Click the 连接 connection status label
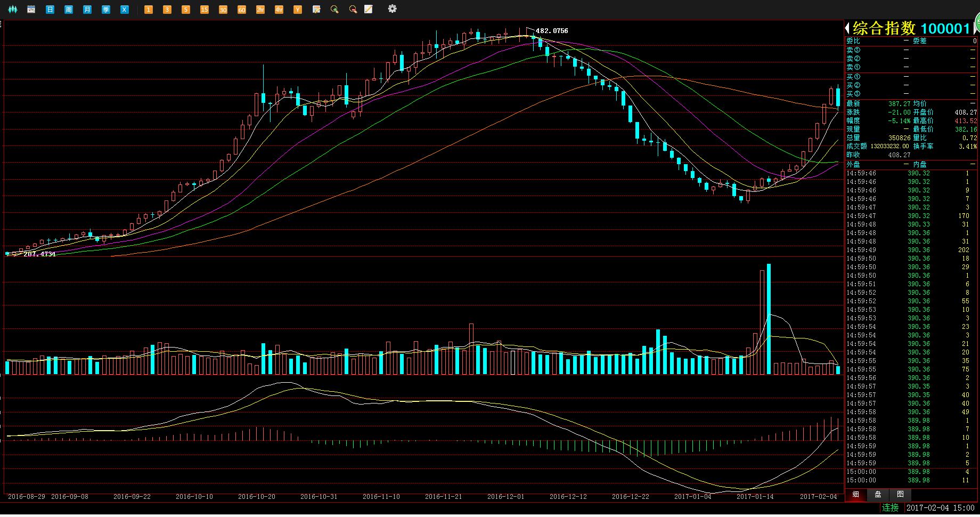The width and height of the screenshot is (980, 517). pos(890,508)
